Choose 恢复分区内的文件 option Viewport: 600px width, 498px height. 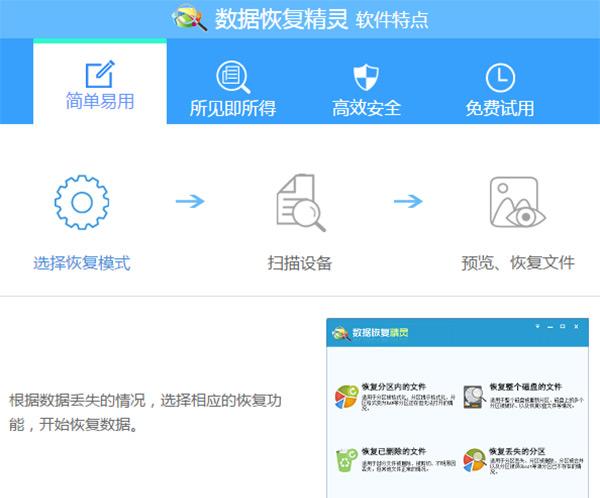tap(394, 387)
